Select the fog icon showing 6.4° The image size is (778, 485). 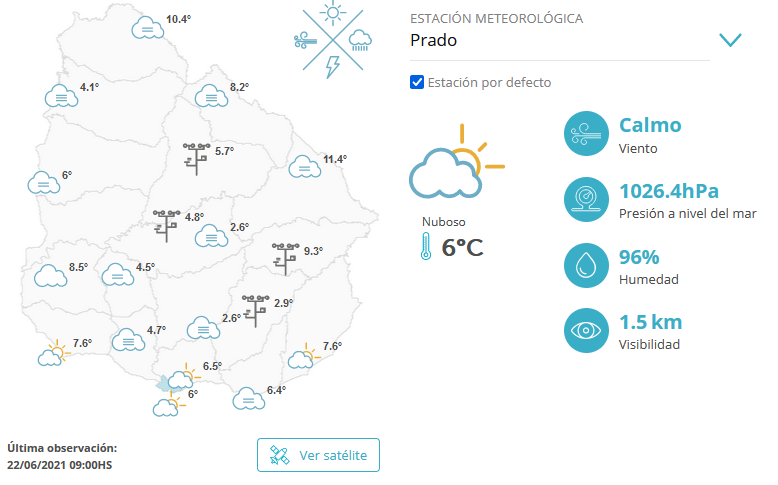pyautogui.click(x=248, y=398)
